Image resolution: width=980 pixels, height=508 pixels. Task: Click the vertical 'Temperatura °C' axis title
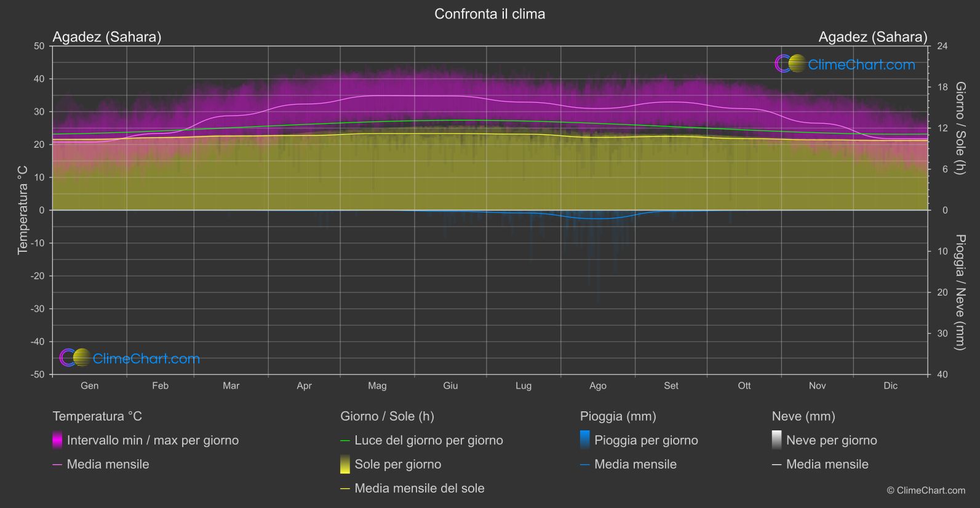23,210
